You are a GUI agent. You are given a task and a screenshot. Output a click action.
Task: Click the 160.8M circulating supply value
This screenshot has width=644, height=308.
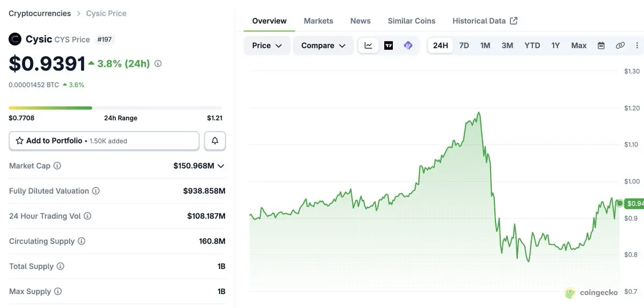click(x=212, y=241)
